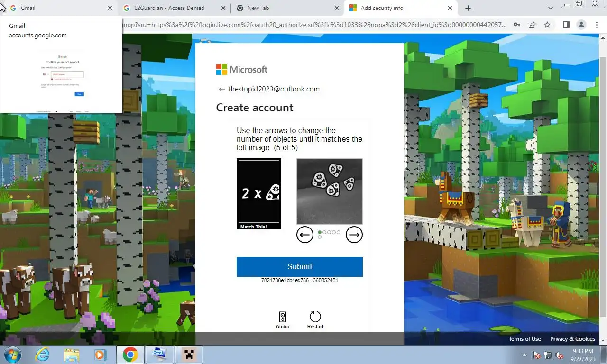
Task: Click the address bar URL
Action: (x=314, y=25)
